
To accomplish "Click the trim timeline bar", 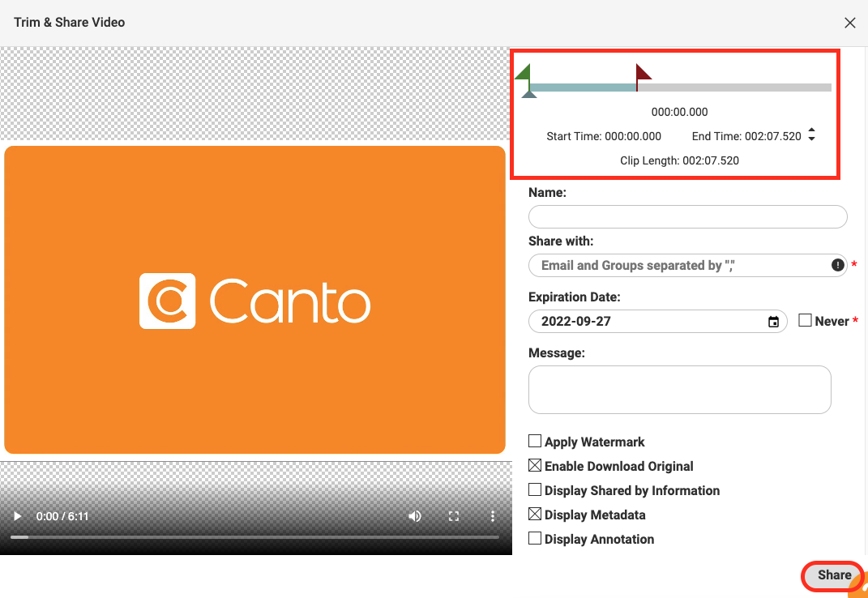I will coord(680,88).
